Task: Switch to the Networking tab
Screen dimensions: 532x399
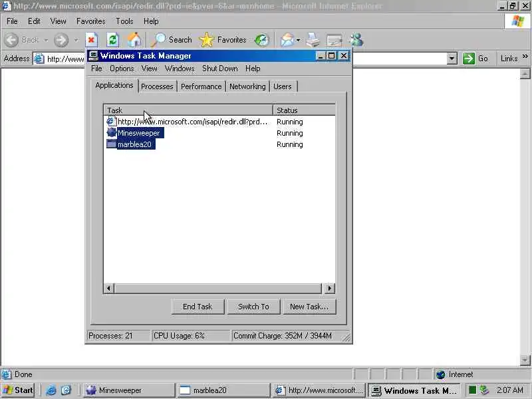Action: click(x=247, y=86)
